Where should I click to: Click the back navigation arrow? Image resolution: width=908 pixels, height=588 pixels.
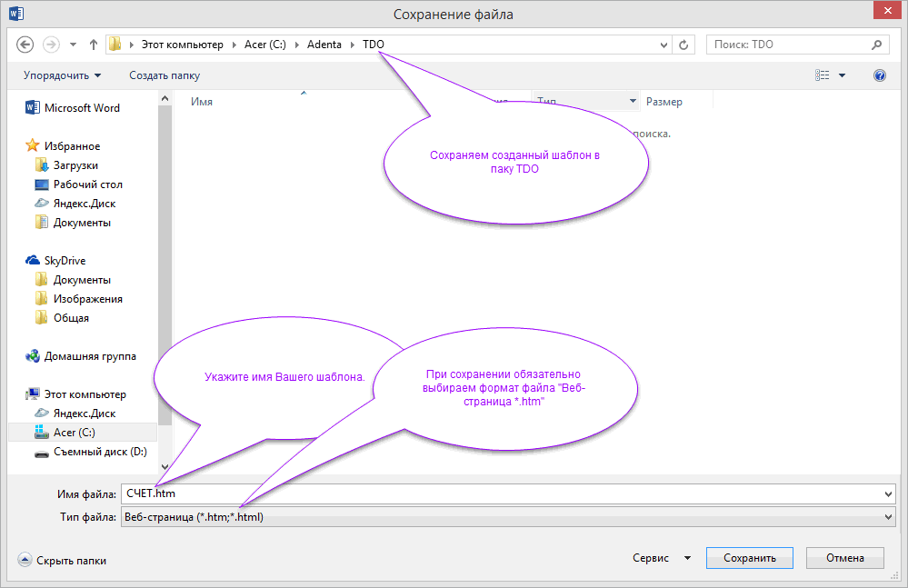tap(25, 45)
